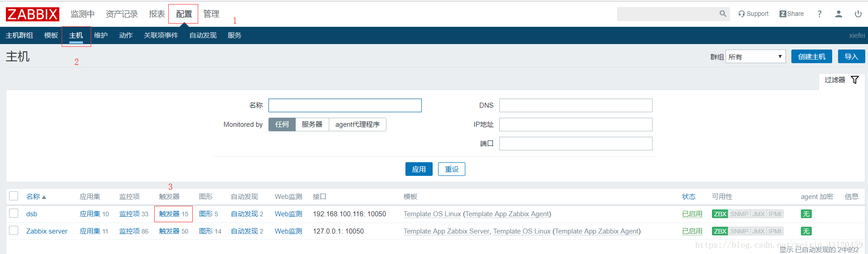The image size is (868, 254).
Task: Open 图形 for Zabbix server
Action: (x=206, y=231)
